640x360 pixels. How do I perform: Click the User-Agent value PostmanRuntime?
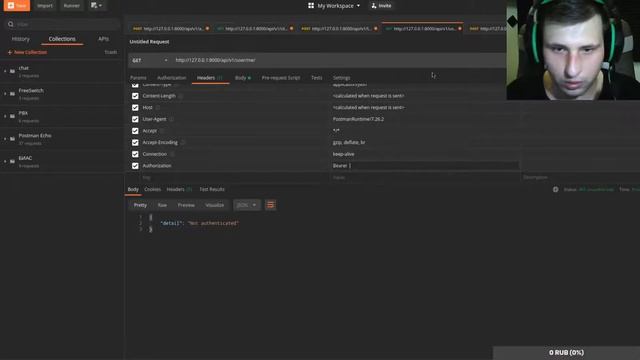click(358, 119)
